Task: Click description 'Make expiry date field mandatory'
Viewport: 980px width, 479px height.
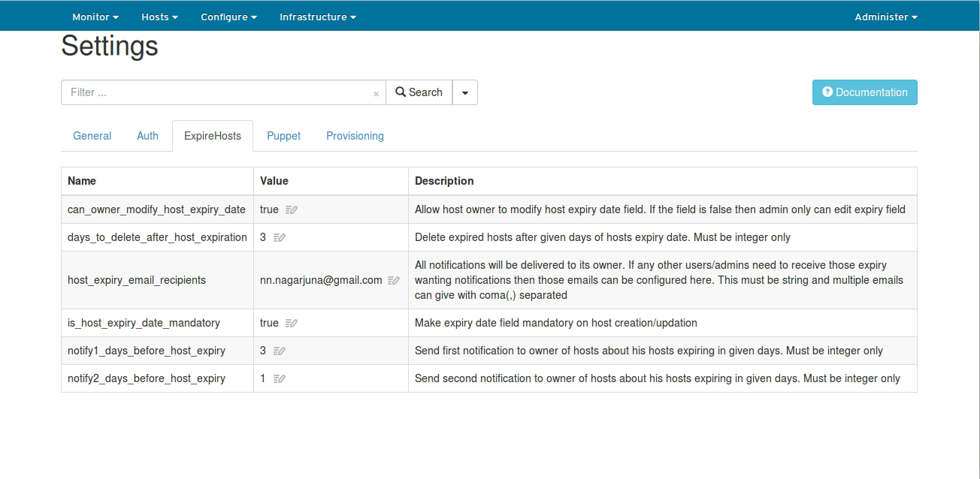Action: (556, 323)
